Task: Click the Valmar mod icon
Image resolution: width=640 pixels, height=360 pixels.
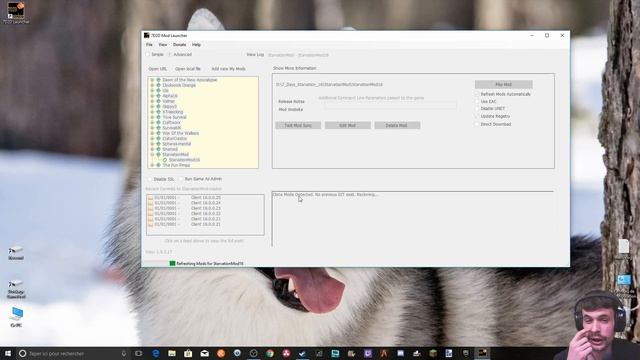Action: (158, 101)
